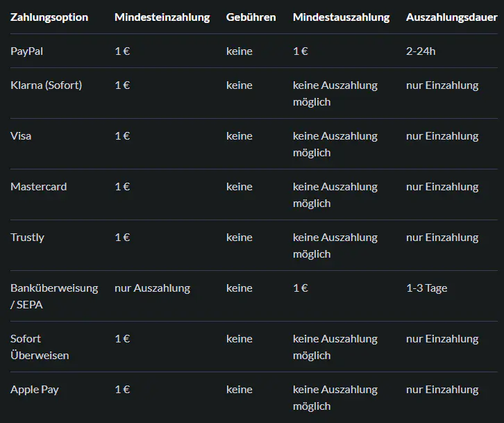Click the Apple Pay row label
The height and width of the screenshot is (423, 504).
pyautogui.click(x=35, y=389)
